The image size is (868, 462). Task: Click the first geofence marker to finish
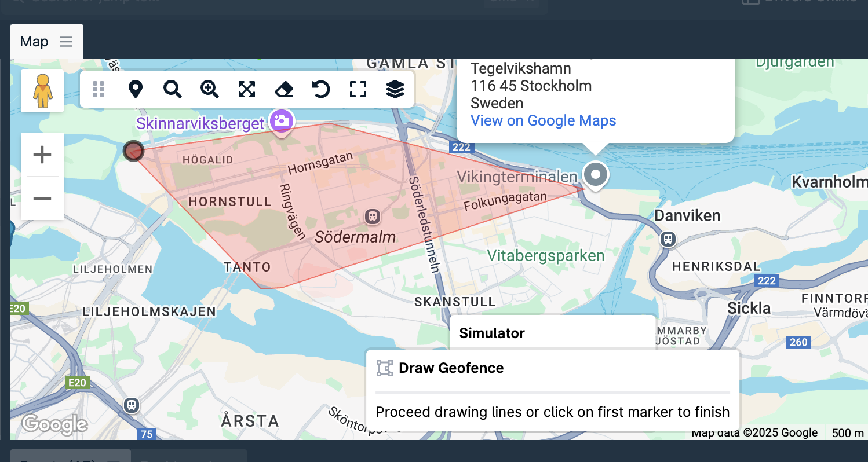pyautogui.click(x=133, y=151)
